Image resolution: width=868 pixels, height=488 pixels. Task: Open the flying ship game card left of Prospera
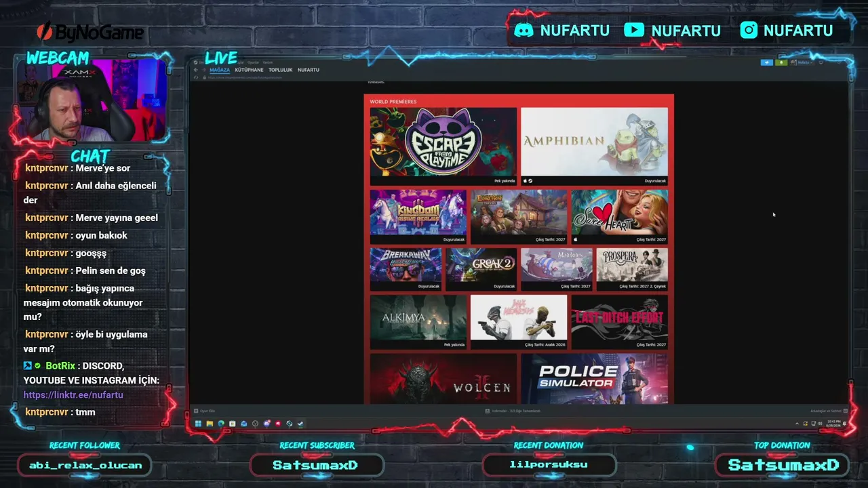point(556,269)
